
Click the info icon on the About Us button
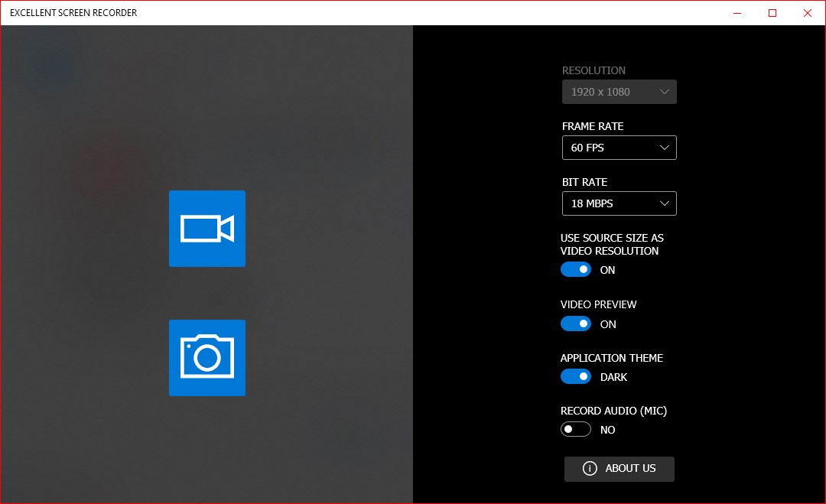point(590,469)
